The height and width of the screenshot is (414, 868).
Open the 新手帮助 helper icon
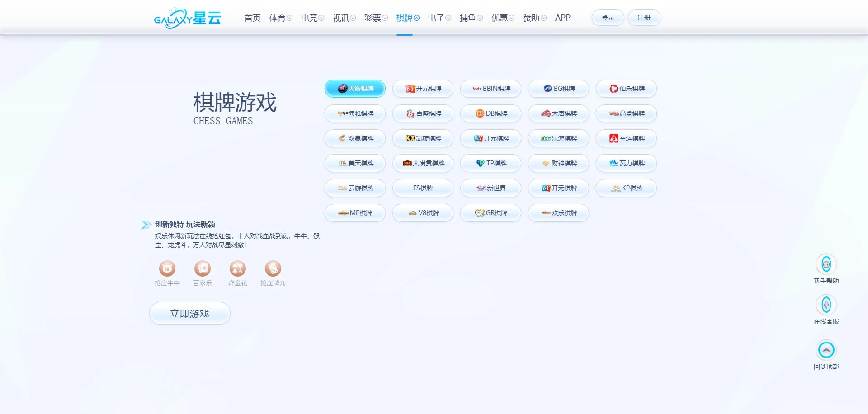(826, 264)
